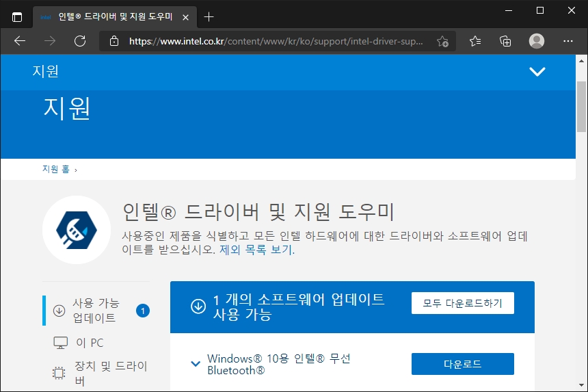Viewport: 588px width, 392px height.
Task: Expand the 지원 navigation chevron
Action: click(x=537, y=71)
